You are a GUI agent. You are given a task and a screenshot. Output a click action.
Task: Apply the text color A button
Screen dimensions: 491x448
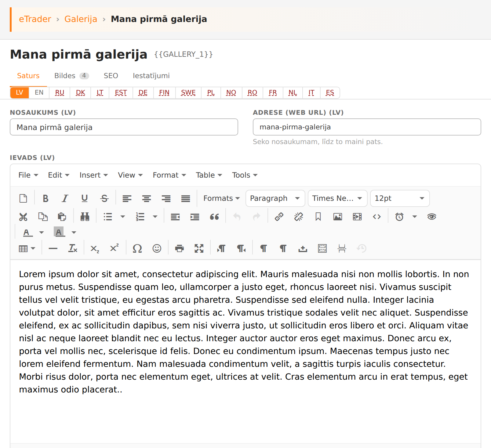coord(28,233)
